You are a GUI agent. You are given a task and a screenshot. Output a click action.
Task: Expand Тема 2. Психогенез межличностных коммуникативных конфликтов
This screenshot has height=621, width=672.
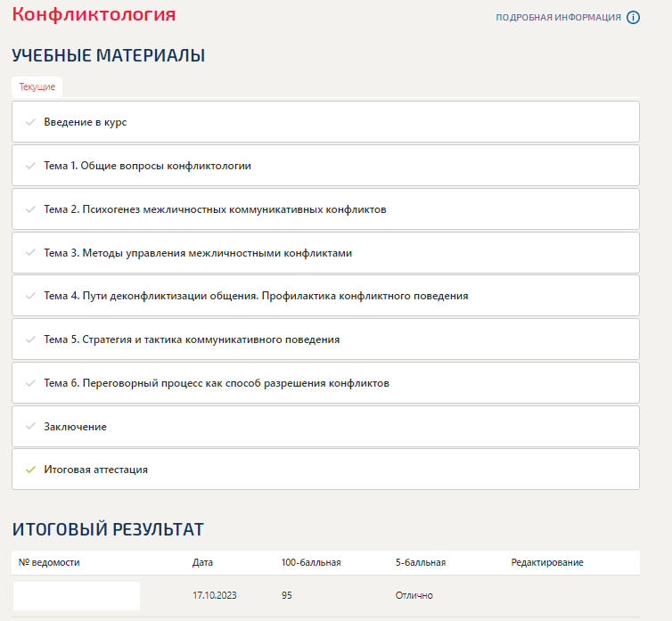click(x=325, y=209)
